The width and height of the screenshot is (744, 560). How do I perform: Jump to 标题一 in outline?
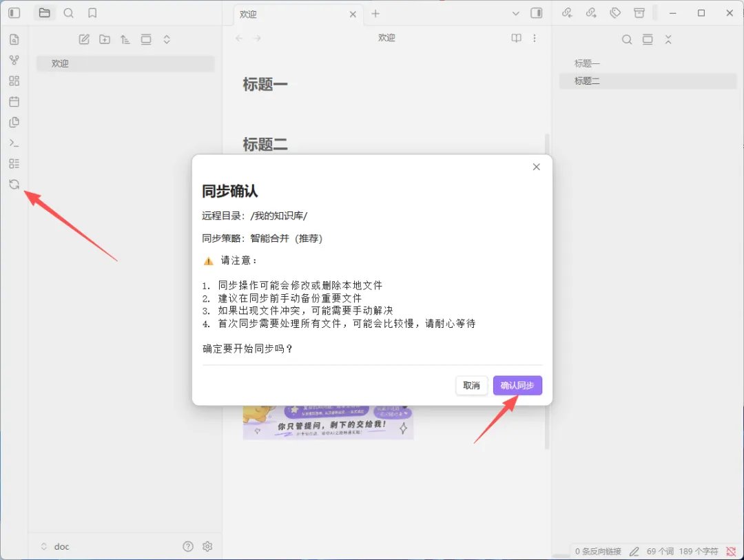coord(648,63)
